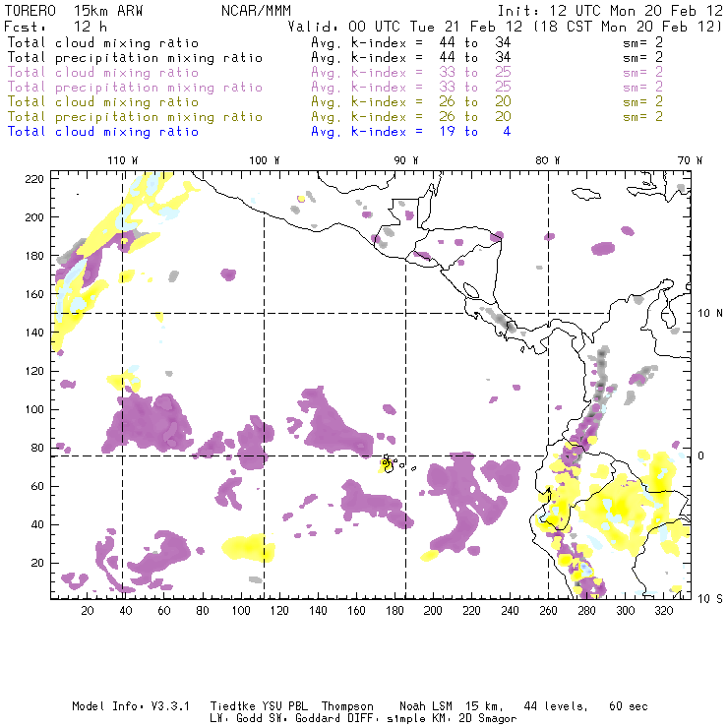Pick the "70 W" longitude label
The image size is (728, 728).
coord(690,160)
